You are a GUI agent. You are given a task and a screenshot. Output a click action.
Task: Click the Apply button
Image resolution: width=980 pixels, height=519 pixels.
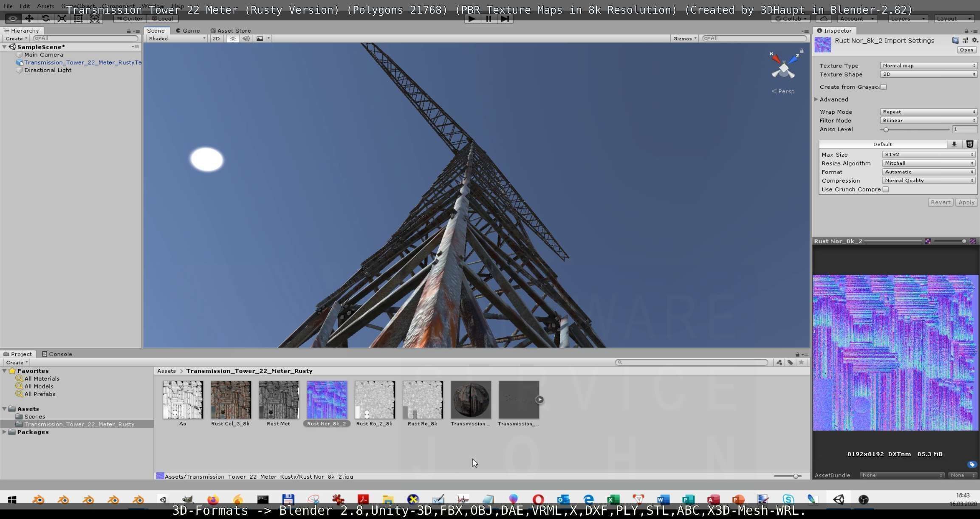click(966, 203)
